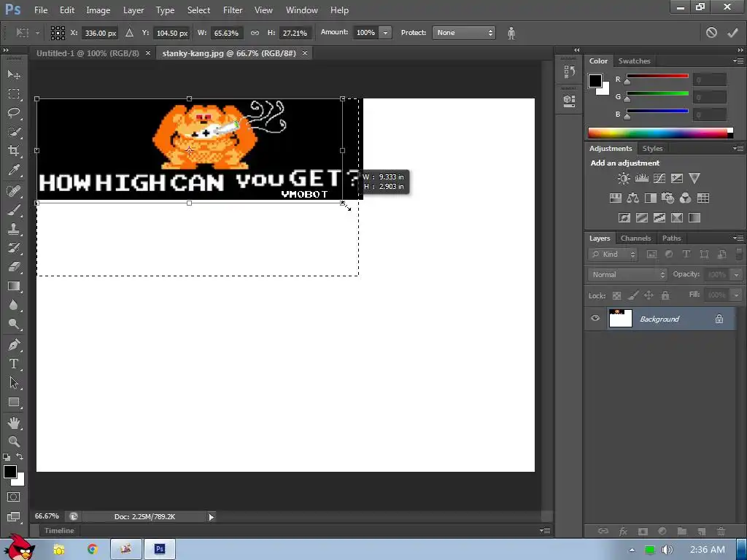The image size is (747, 560).
Task: Select the Eyedropper tool
Action: 13,171
